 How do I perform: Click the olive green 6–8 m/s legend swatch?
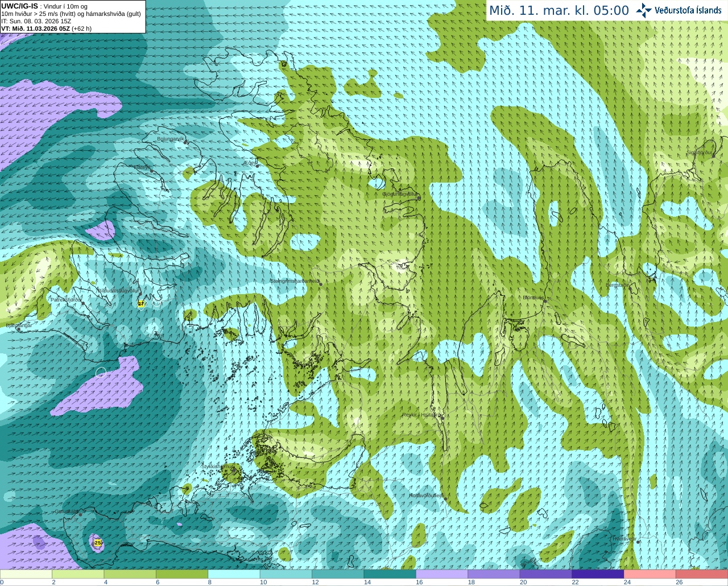point(182,574)
